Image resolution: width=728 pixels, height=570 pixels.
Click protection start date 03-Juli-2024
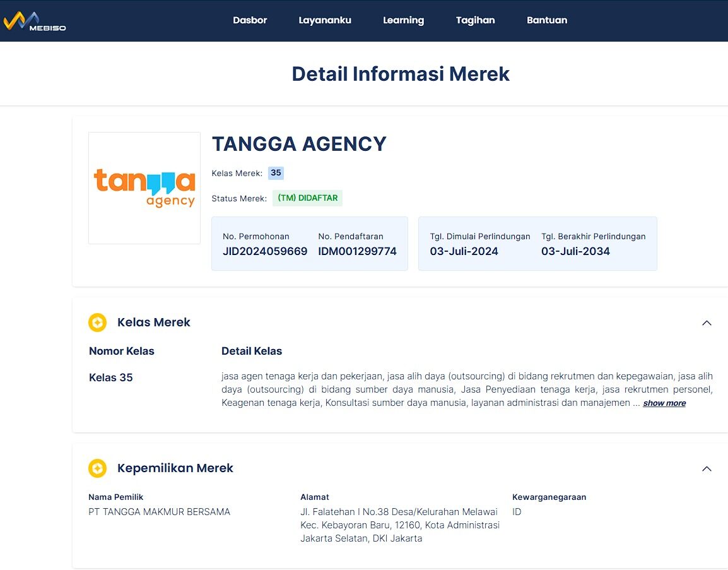pos(464,251)
